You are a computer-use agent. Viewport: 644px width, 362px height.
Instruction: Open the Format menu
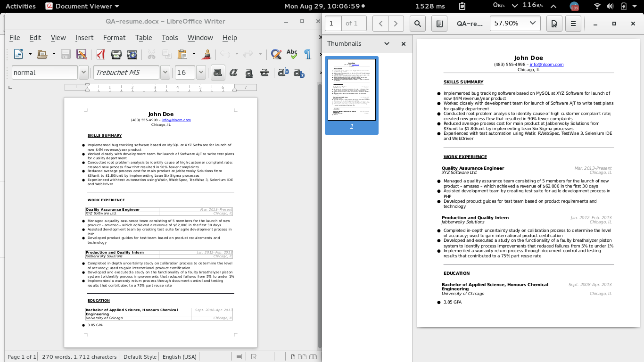click(x=114, y=38)
